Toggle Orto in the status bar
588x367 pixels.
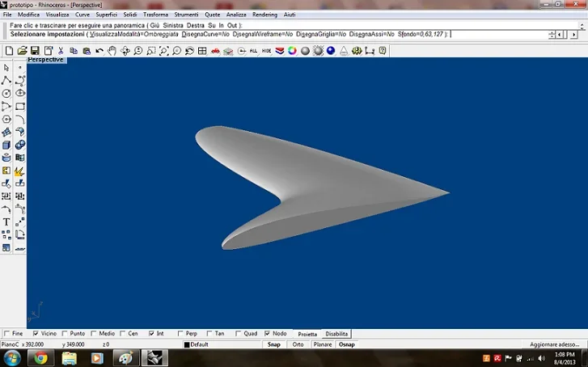tap(298, 344)
